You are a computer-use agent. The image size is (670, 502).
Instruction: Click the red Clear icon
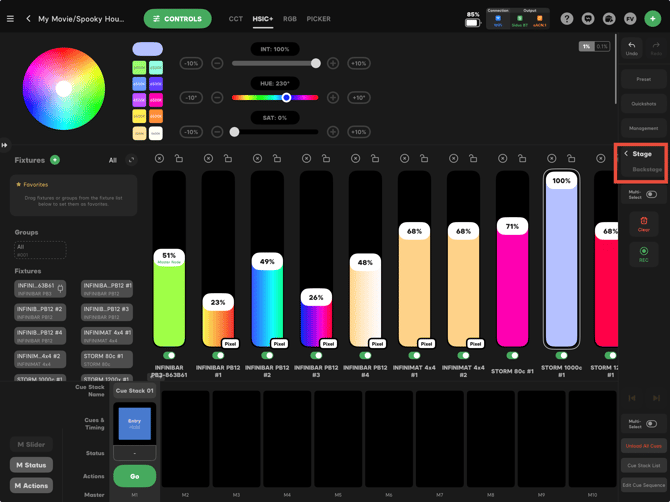click(x=644, y=221)
